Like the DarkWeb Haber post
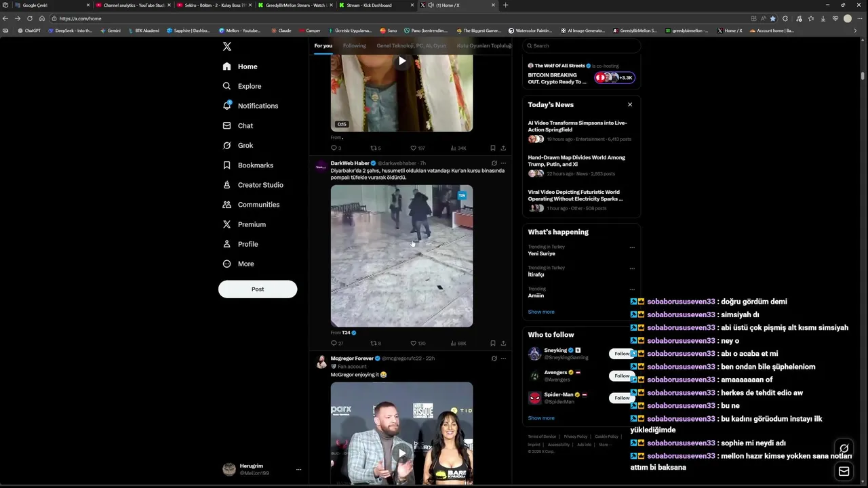The image size is (868, 488). 418,343
